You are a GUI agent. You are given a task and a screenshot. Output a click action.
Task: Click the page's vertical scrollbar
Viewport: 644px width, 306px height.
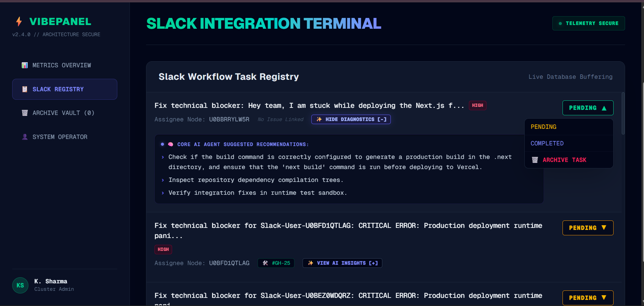[642, 172]
